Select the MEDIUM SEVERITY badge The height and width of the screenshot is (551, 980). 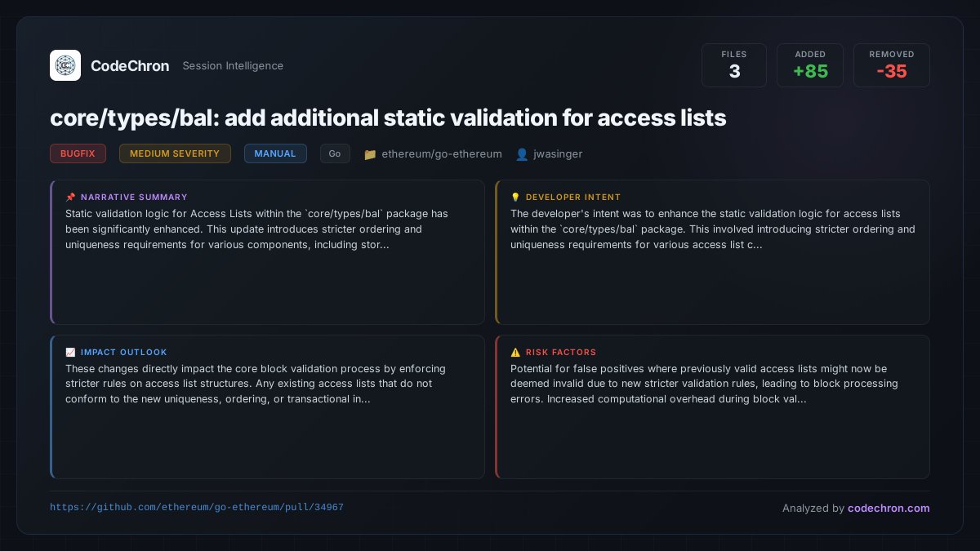(x=175, y=153)
